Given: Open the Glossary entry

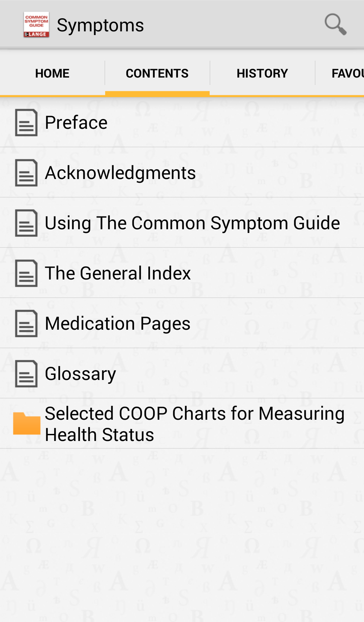Looking at the screenshot, I should coord(182,374).
